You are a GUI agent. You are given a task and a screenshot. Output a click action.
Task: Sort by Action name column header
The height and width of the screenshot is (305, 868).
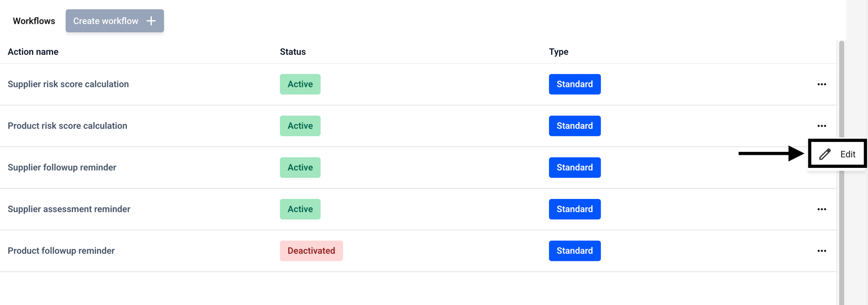click(33, 52)
